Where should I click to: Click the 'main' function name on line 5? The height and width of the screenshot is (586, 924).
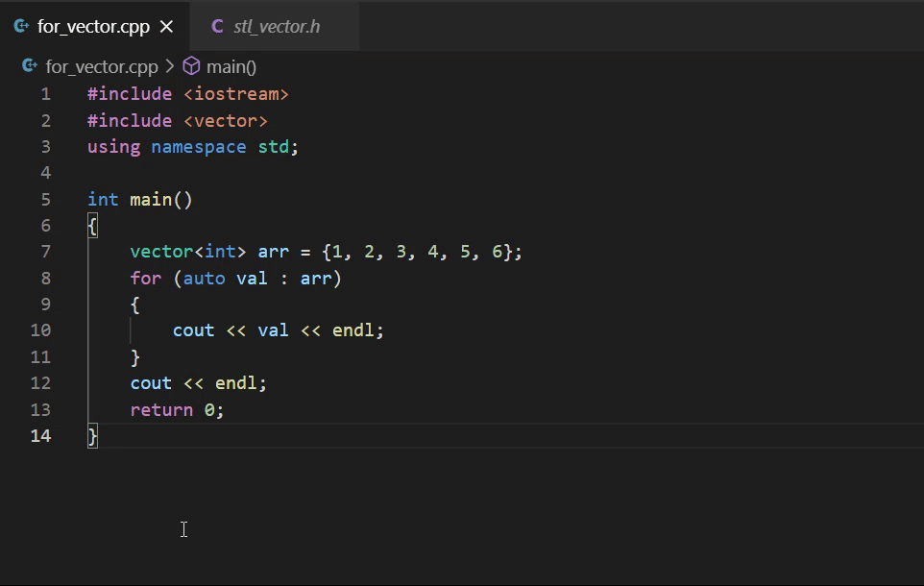pyautogui.click(x=151, y=200)
